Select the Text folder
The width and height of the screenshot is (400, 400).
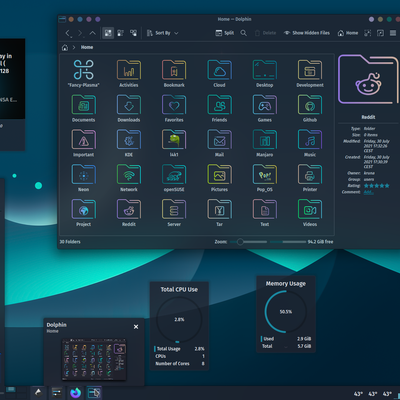coord(265,213)
